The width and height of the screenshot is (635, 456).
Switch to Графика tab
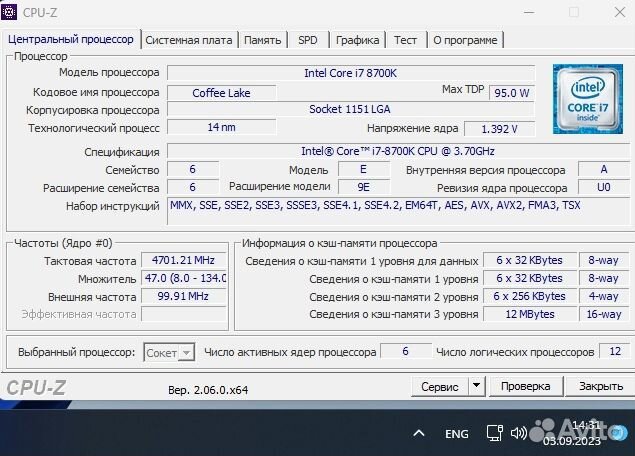(x=358, y=40)
